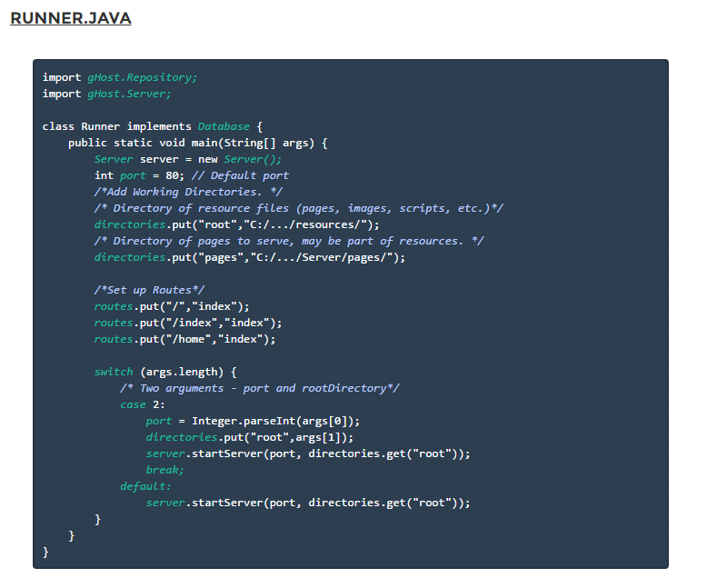Viewport: 717px width, 588px height.
Task: Click 'Two arguments - port and rootDirectory' comment
Action: pos(260,388)
